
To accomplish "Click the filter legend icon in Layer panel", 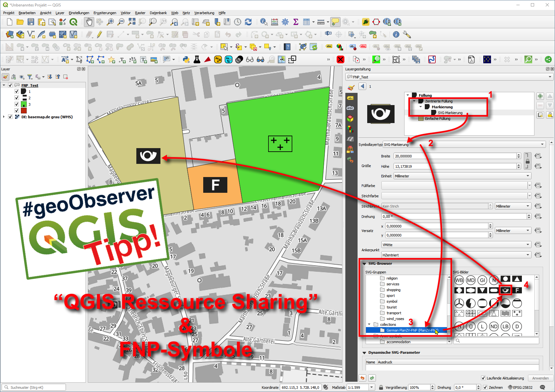I will tap(30, 77).
